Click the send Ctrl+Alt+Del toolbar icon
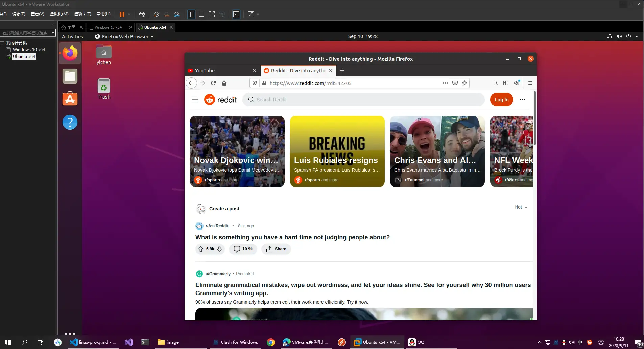 coord(142,14)
